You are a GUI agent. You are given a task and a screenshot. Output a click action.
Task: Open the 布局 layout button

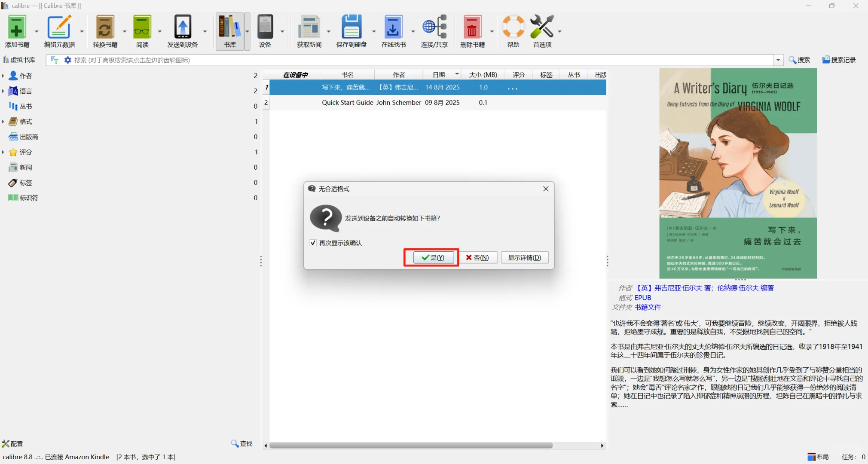point(818,457)
